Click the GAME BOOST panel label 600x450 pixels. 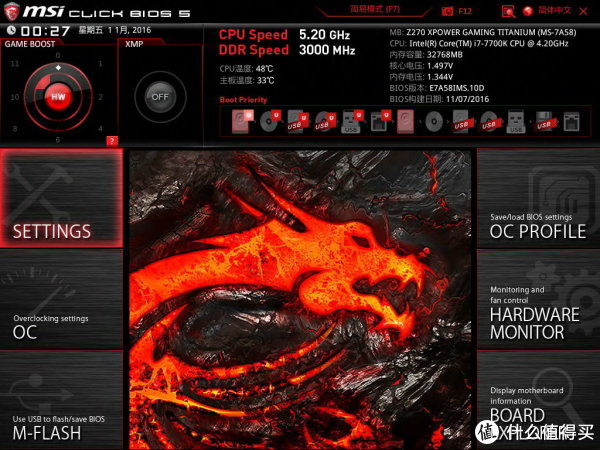(x=30, y=44)
